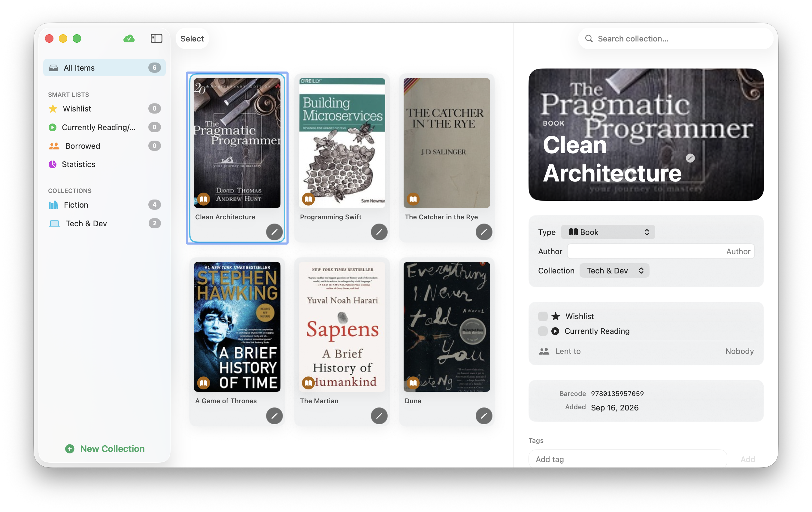The height and width of the screenshot is (512, 812).
Task: Open the Tech & Dev collection
Action: (104, 224)
